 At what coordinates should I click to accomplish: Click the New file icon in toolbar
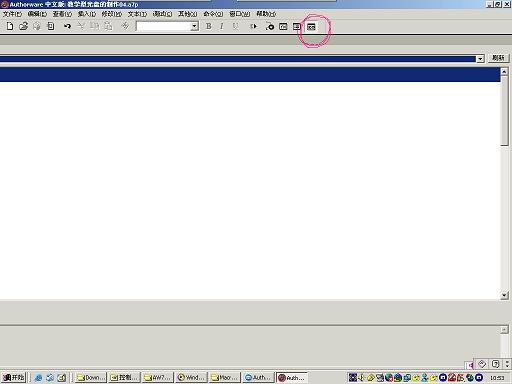click(x=10, y=26)
